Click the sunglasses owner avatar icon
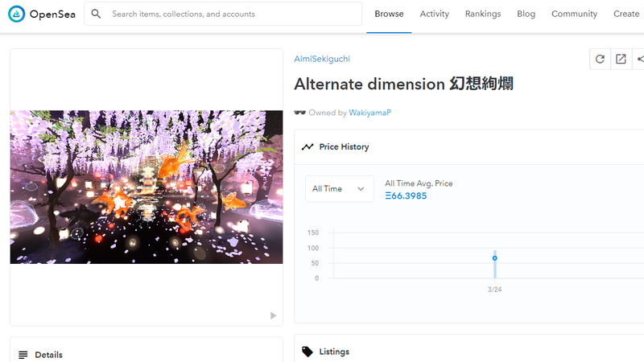Image resolution: width=644 pixels, height=362 pixels. [x=299, y=113]
